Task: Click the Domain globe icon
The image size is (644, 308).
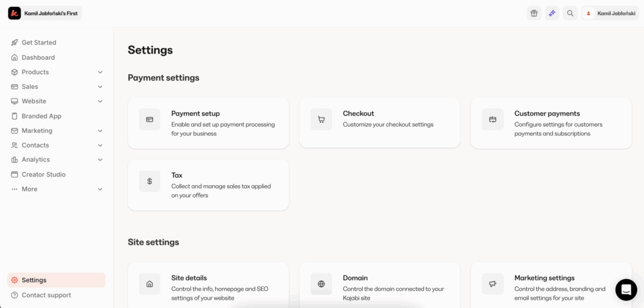Action: 321,284
